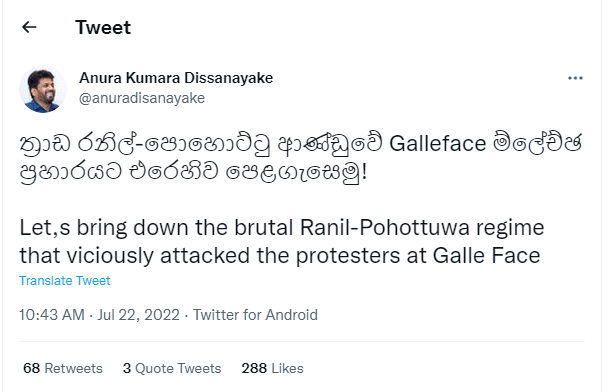Viewport: 614px width, 392px height.
Task: Open the three-dot more options menu
Action: click(575, 78)
